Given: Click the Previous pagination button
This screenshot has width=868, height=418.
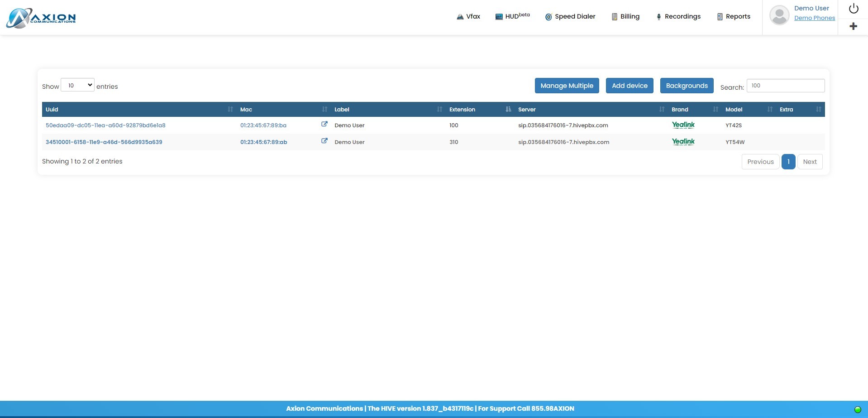Looking at the screenshot, I should click(x=760, y=162).
